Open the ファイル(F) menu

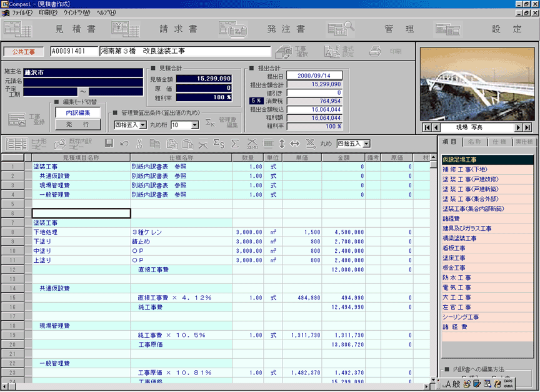22,12
